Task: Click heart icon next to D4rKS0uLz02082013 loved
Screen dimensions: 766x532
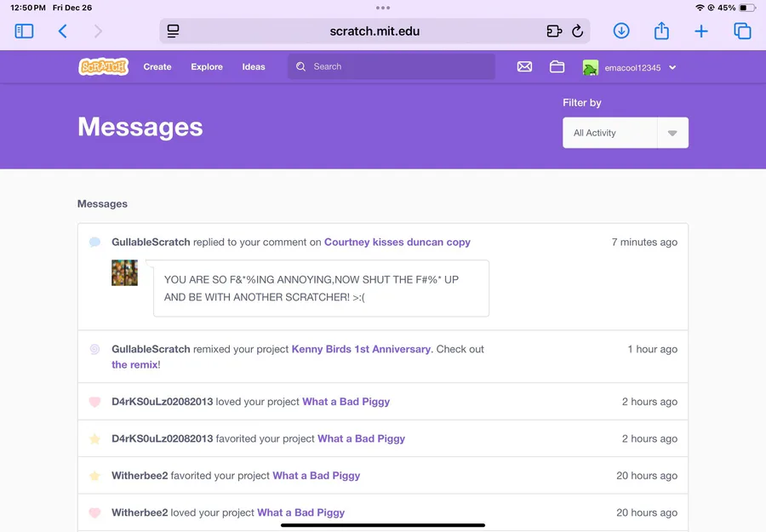Action: pyautogui.click(x=94, y=402)
